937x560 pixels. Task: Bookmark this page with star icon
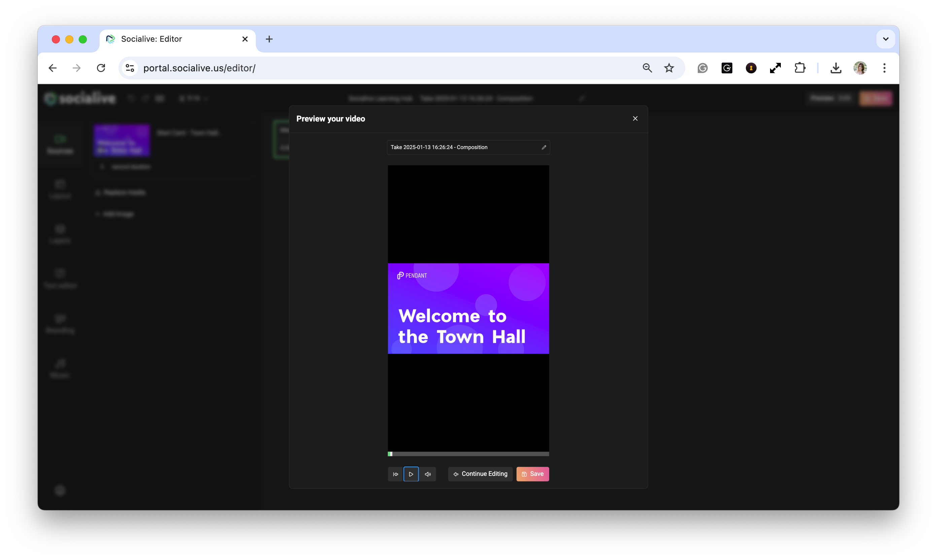(669, 68)
